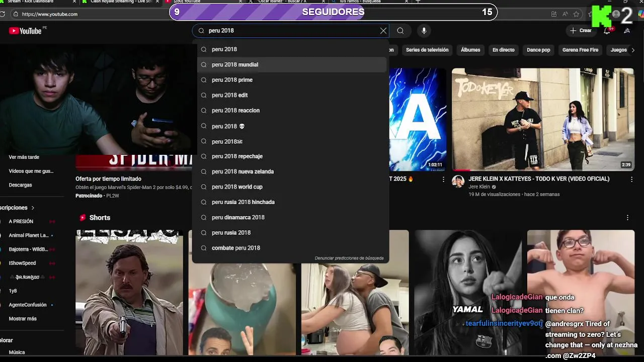Switch to luis ramos Búsqueda browser tab
This screenshot has width=644, height=362.
click(x=370, y=2)
